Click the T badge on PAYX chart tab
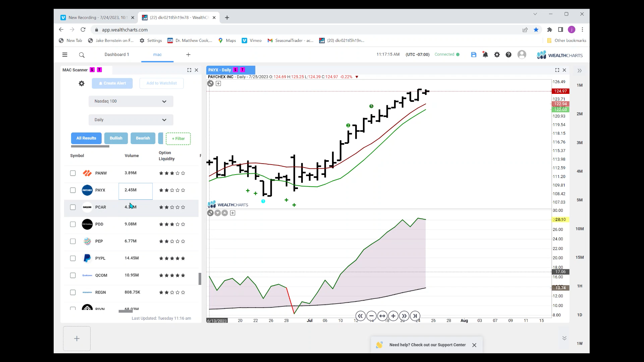Image resolution: width=644 pixels, height=362 pixels. (x=243, y=70)
